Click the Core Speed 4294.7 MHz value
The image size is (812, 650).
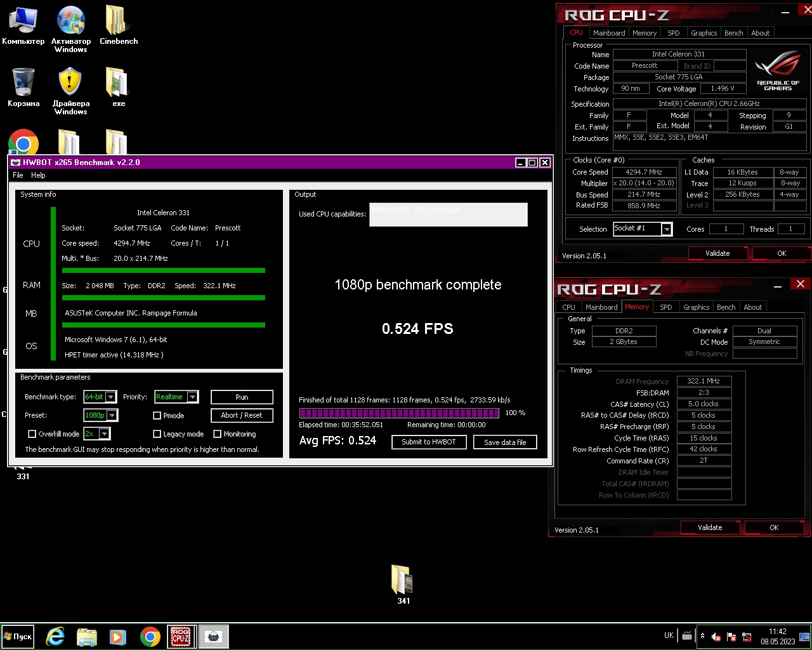[x=644, y=172]
